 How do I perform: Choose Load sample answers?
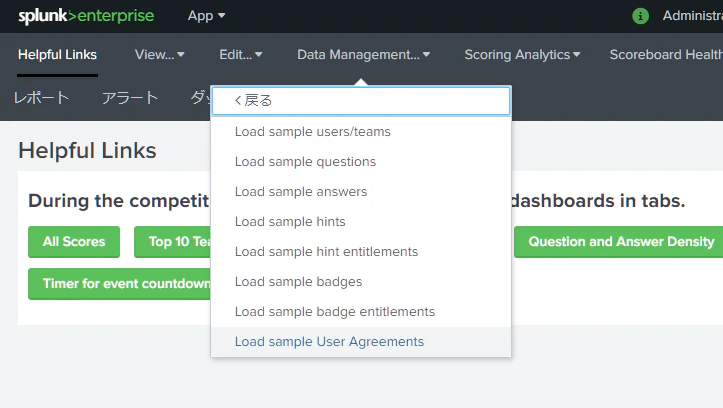[361, 192]
